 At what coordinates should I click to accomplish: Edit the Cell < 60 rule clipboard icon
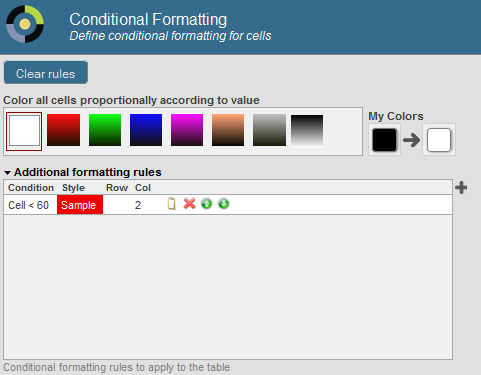171,204
